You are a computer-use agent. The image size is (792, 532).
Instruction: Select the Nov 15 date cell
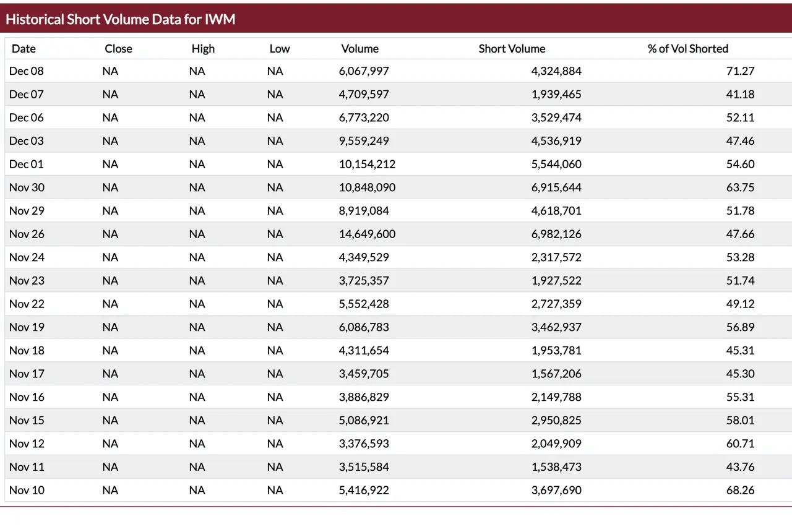[27, 421]
